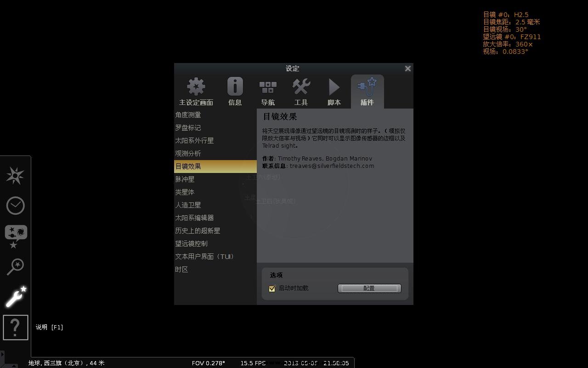
Task: Select 人造卫星 plugin in list
Action: (x=215, y=205)
